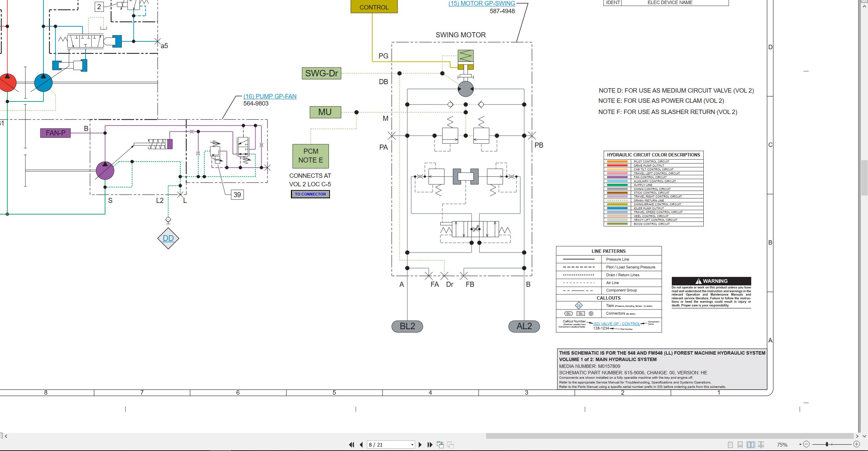Click the TO CONNECTOR button

click(310, 194)
